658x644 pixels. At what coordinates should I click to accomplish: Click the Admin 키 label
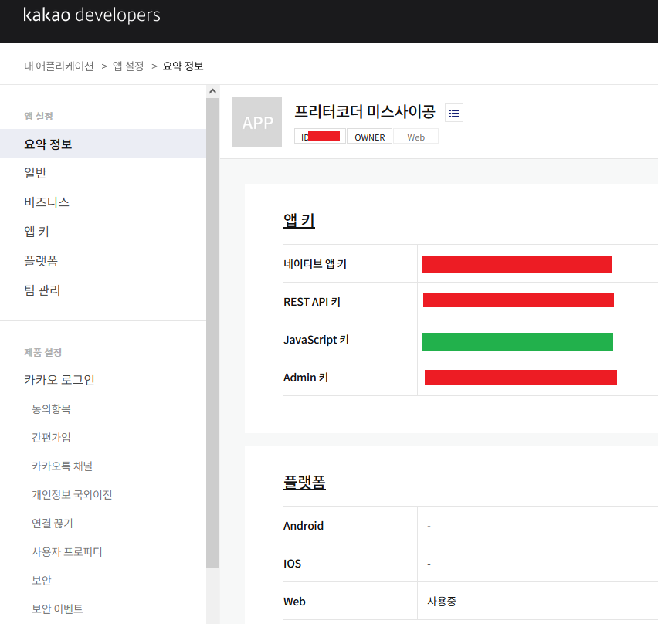[x=306, y=378]
